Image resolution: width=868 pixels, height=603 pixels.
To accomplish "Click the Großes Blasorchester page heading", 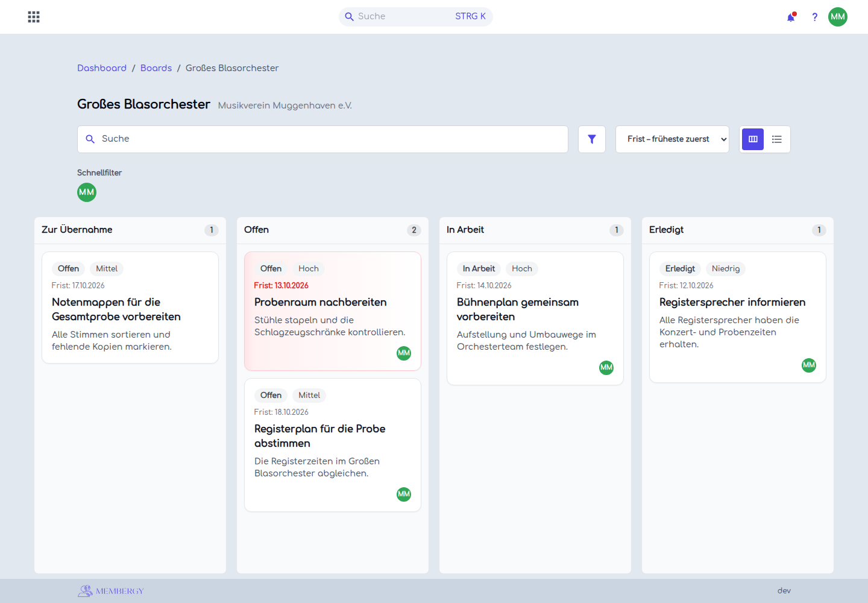I will [143, 104].
